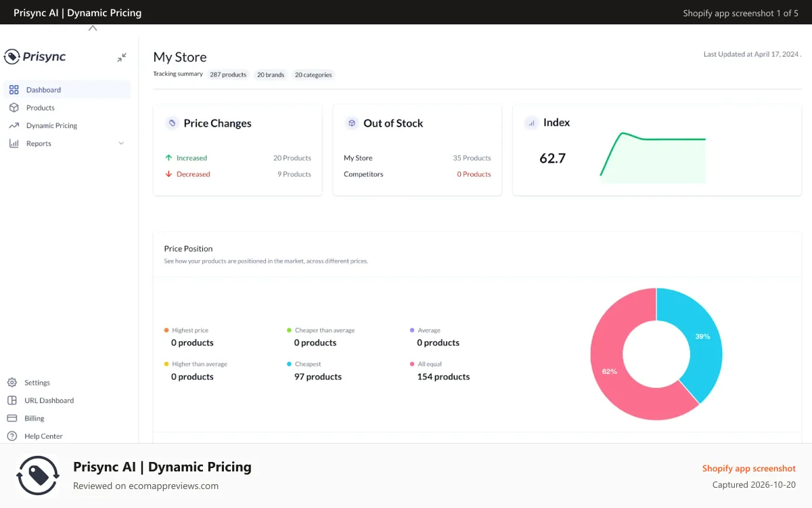Click the Out of Stock cube icon
812x508 pixels.
coord(351,123)
